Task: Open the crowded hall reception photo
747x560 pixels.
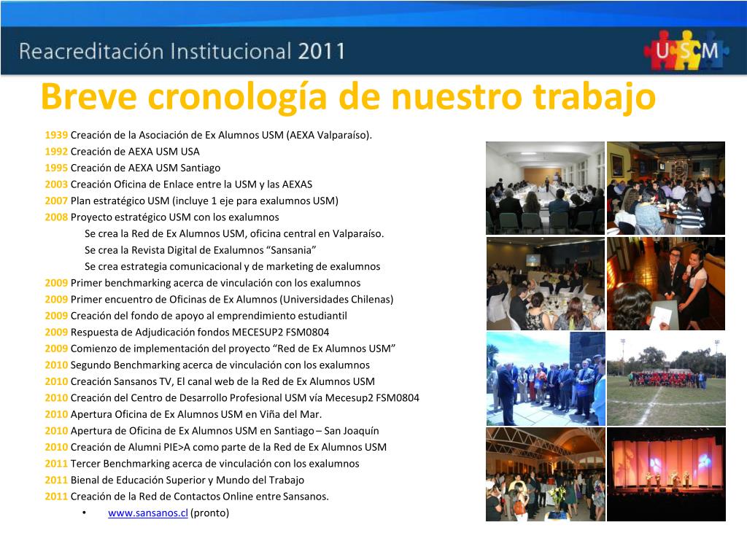Action: pyautogui.click(x=546, y=474)
